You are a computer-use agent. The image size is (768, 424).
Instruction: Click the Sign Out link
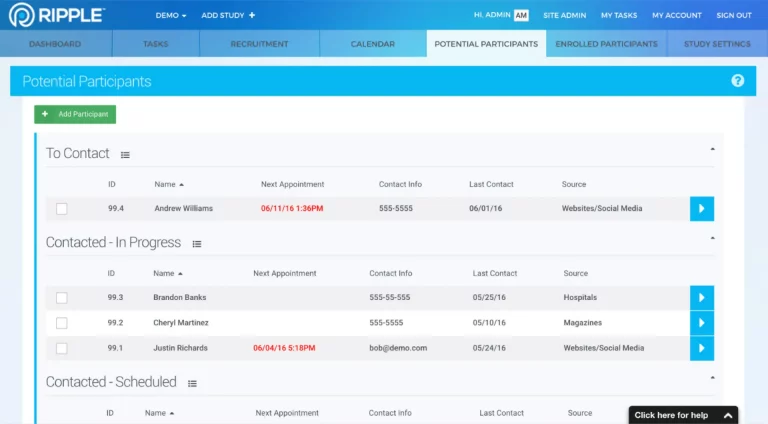[x=734, y=15]
